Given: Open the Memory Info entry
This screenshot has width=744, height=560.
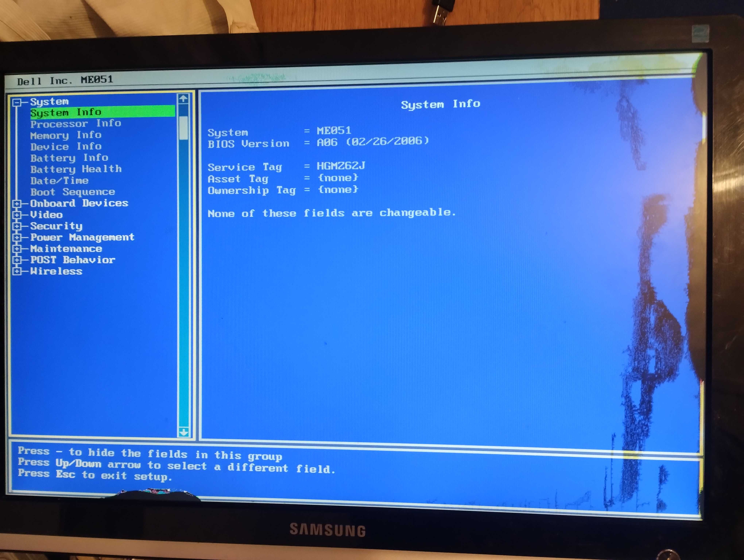Looking at the screenshot, I should pyautogui.click(x=66, y=135).
